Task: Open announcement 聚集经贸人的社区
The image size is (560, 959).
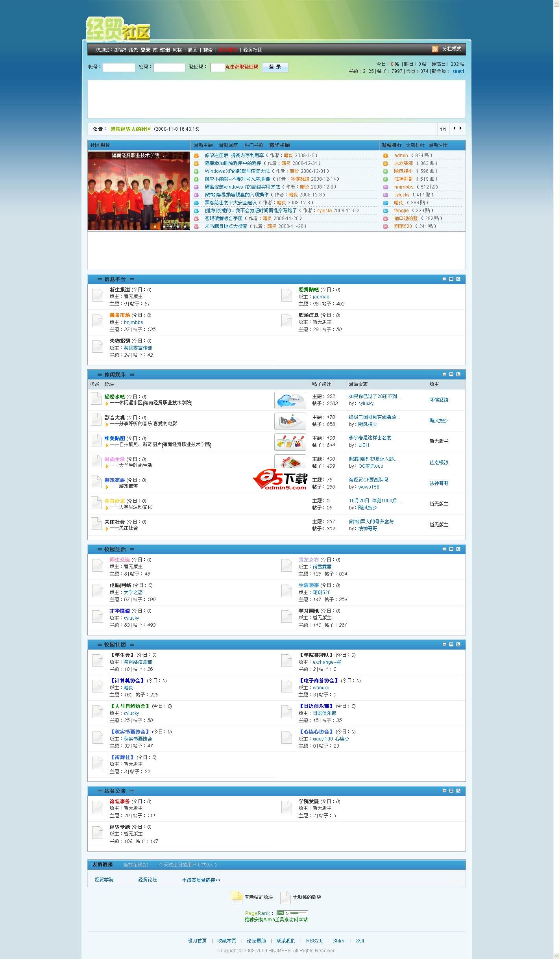Action: pyautogui.click(x=131, y=129)
